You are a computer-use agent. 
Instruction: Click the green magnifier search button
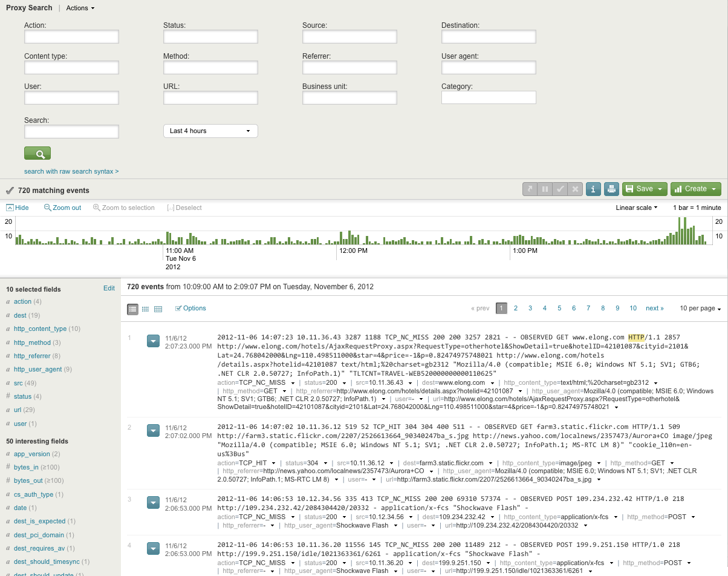click(37, 153)
